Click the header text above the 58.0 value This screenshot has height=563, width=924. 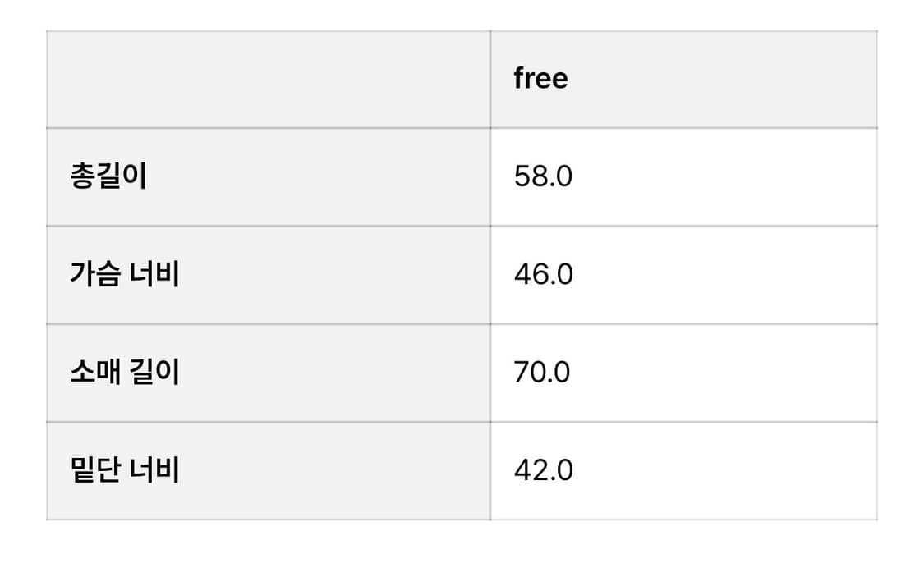[540, 79]
